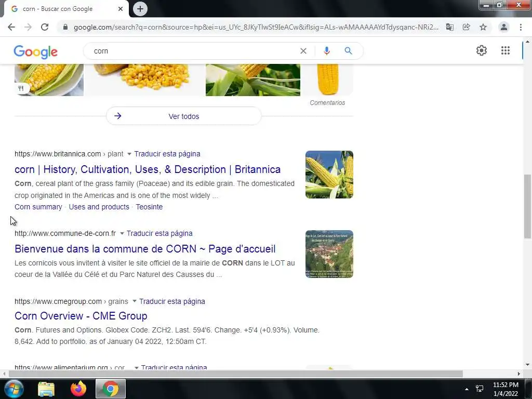Viewport: 532px width, 399px height.
Task: Open Corn Overview - CME Group
Action: (81, 316)
